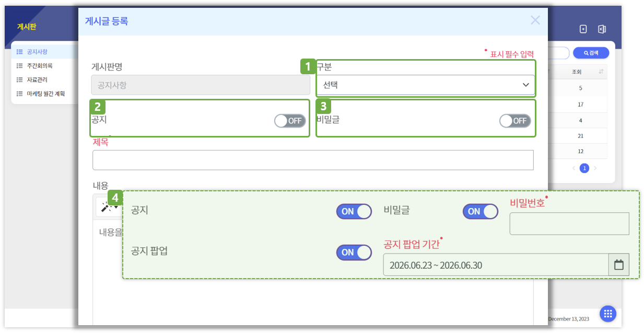Viewport: 644px width, 333px height.
Task: Click the 제목 title input field
Action: click(x=313, y=160)
